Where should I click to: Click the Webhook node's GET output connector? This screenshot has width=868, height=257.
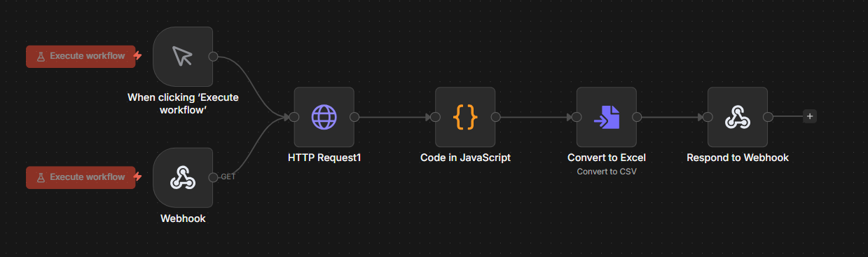pyautogui.click(x=214, y=177)
